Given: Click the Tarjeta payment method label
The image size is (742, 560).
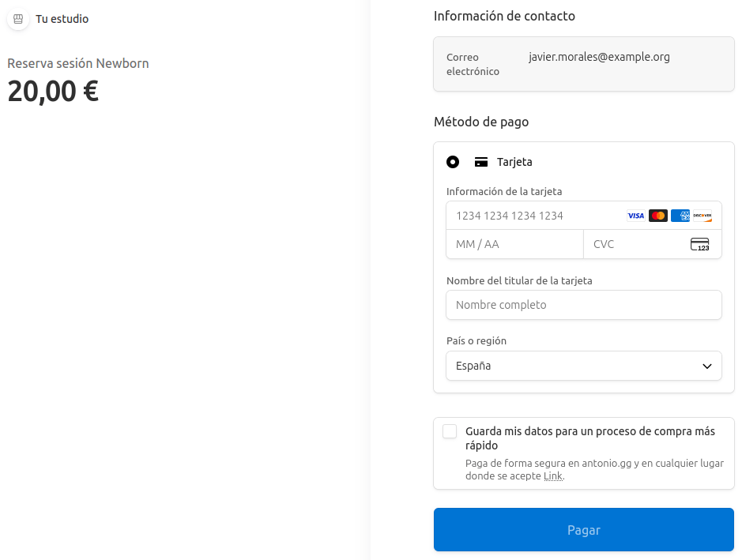Looking at the screenshot, I should 514,162.
